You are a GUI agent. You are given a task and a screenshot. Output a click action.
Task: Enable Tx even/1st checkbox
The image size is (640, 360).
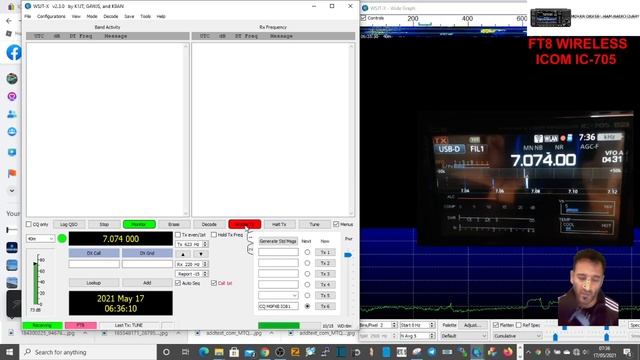[178, 235]
